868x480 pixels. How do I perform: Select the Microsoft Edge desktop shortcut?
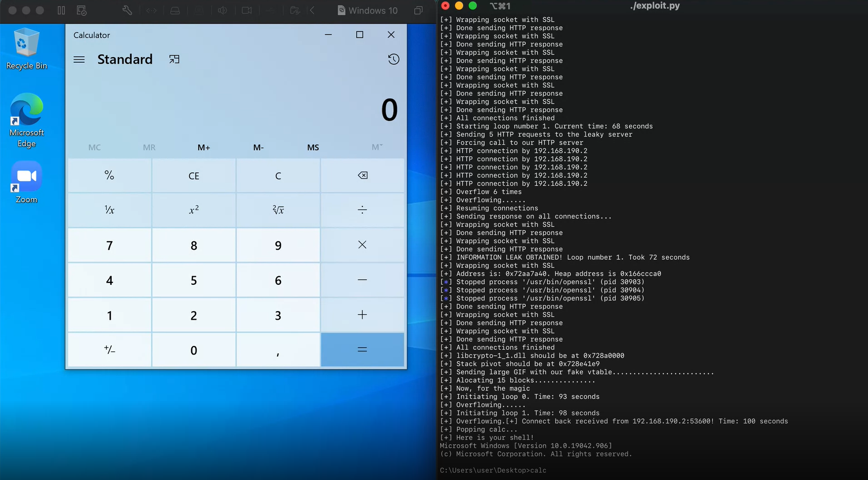click(27, 120)
